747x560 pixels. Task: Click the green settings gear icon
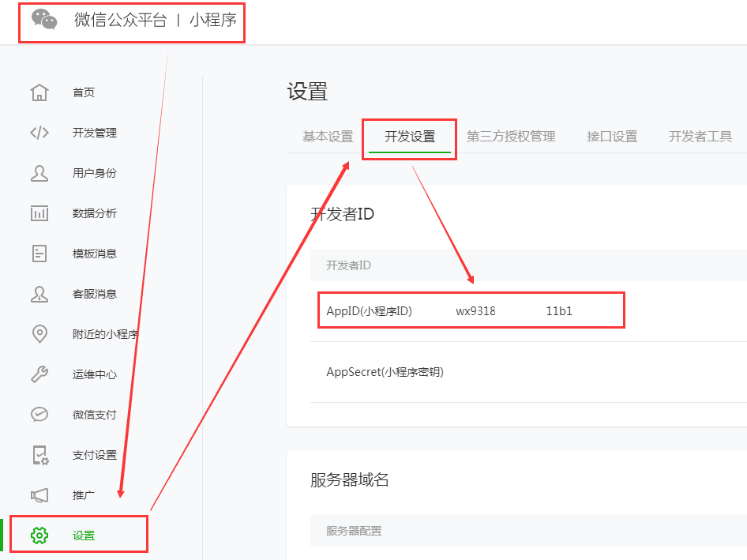(x=39, y=536)
